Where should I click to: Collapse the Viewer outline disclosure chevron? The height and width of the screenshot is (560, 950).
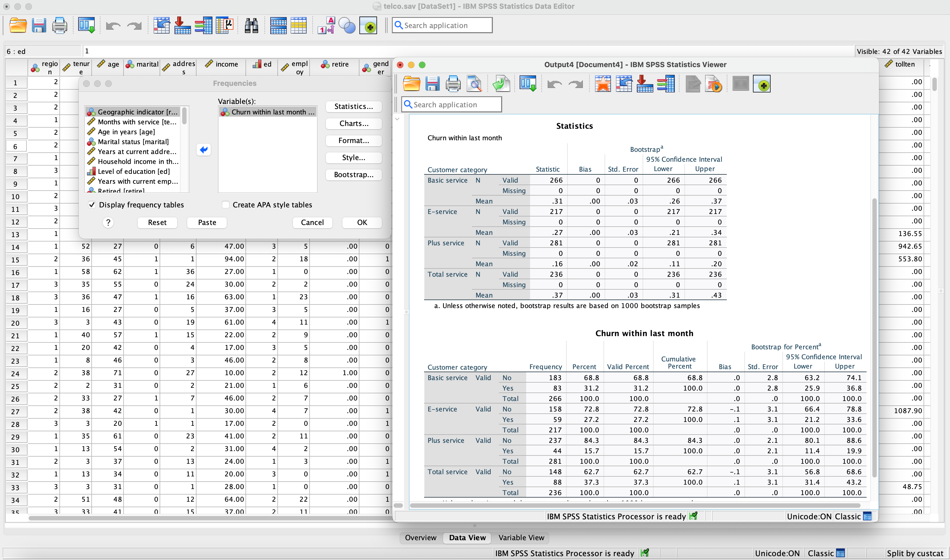point(398,119)
